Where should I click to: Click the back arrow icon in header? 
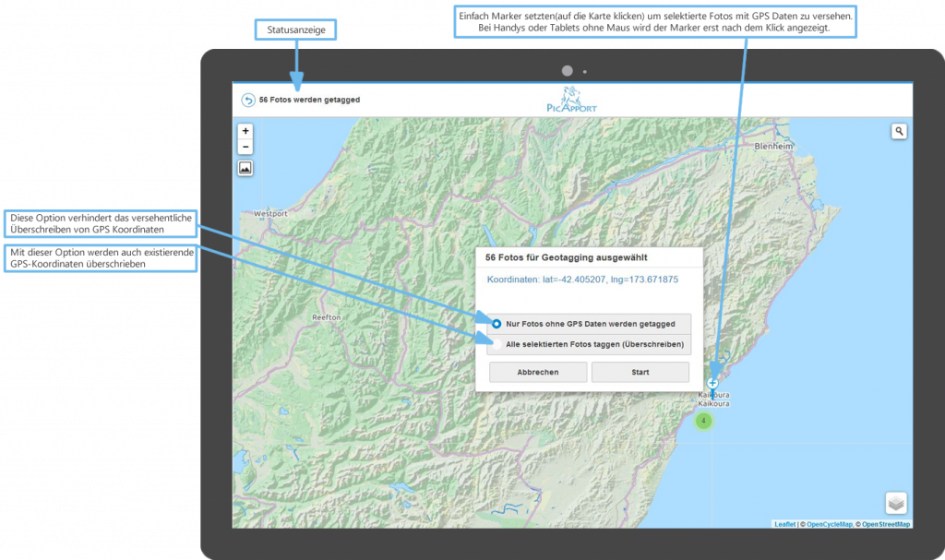tap(247, 101)
